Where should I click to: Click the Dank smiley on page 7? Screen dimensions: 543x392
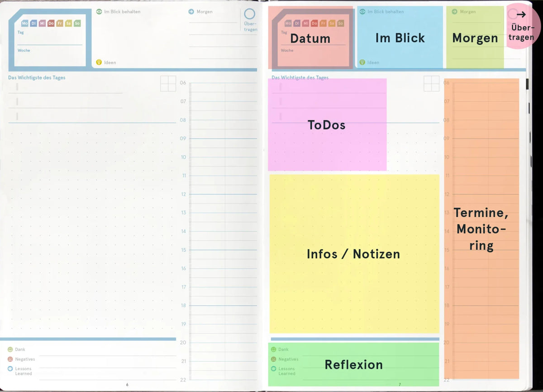273,349
